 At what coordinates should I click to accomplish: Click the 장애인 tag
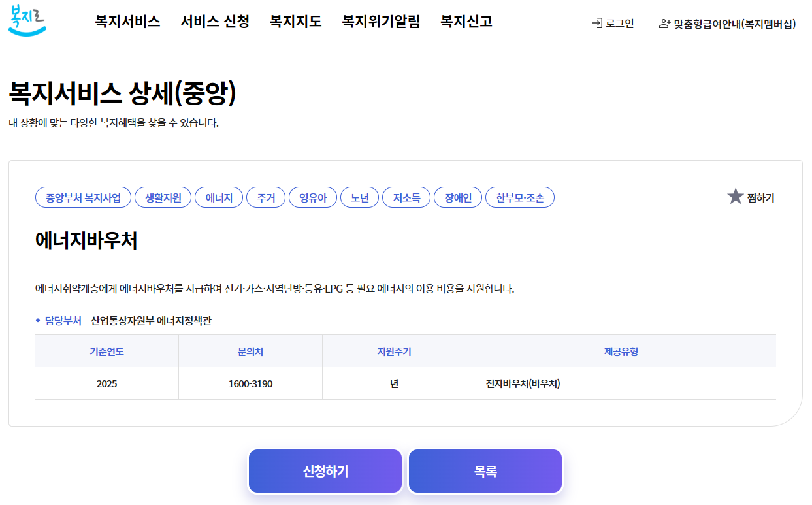click(x=458, y=198)
